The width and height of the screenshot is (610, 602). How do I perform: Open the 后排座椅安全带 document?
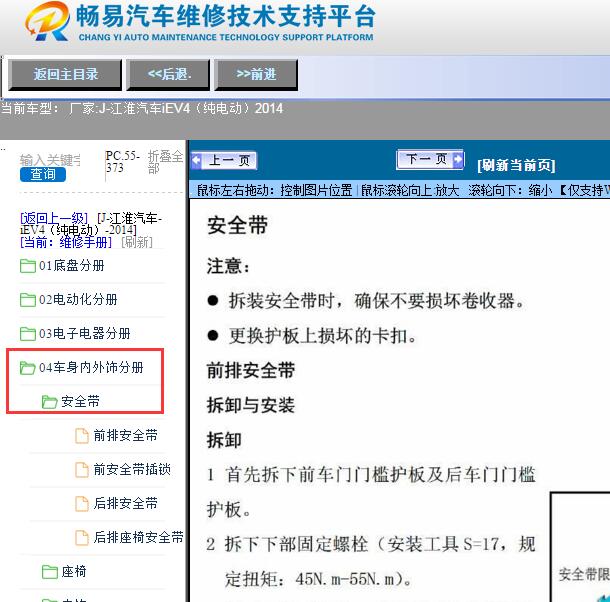[x=138, y=537]
